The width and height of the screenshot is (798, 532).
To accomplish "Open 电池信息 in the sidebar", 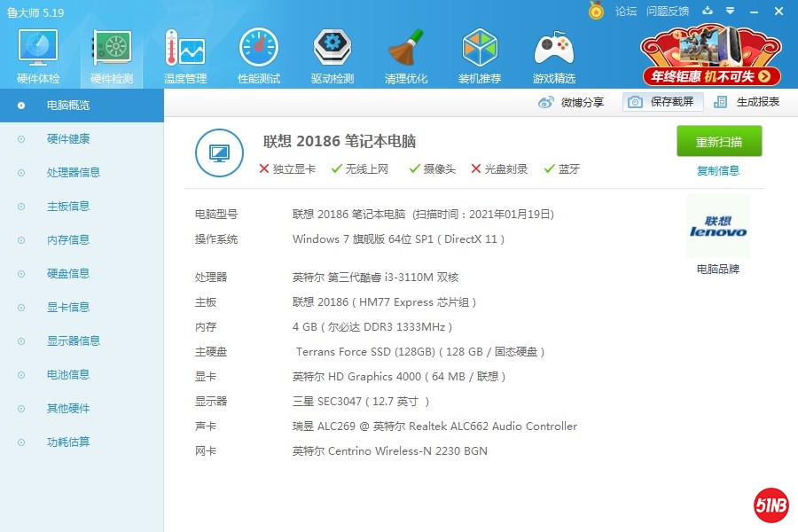I will tap(68, 375).
